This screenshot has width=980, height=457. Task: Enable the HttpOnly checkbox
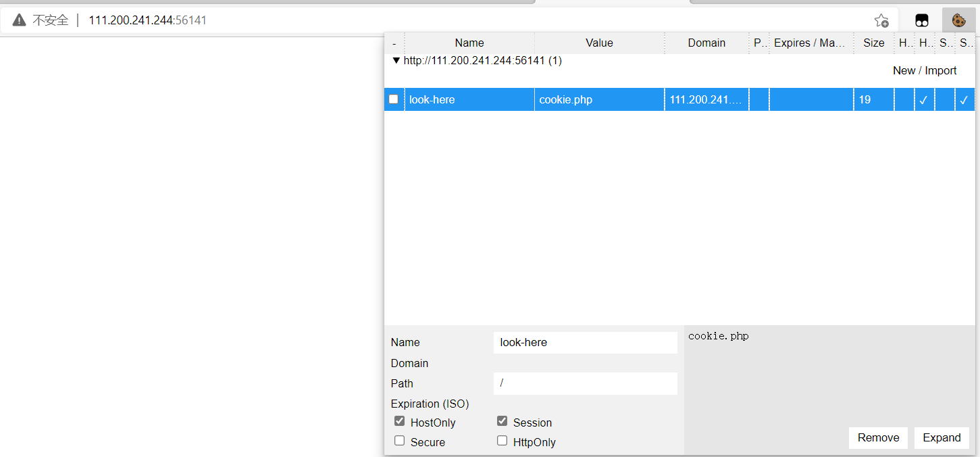click(502, 441)
